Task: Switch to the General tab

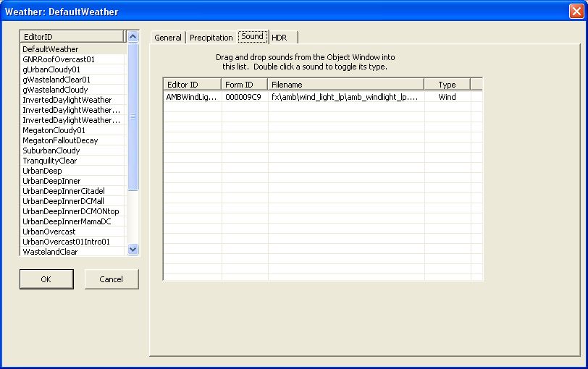Action: pos(167,38)
